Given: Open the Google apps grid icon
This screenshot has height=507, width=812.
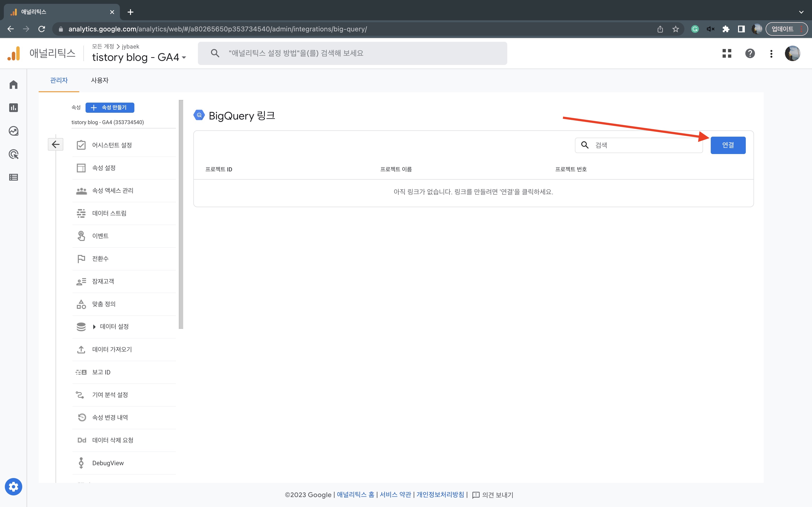Looking at the screenshot, I should pyautogui.click(x=727, y=53).
